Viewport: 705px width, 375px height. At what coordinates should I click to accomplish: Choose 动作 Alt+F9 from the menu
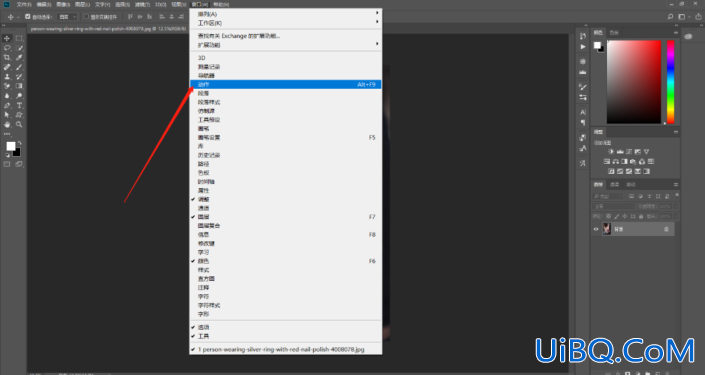pyautogui.click(x=286, y=85)
